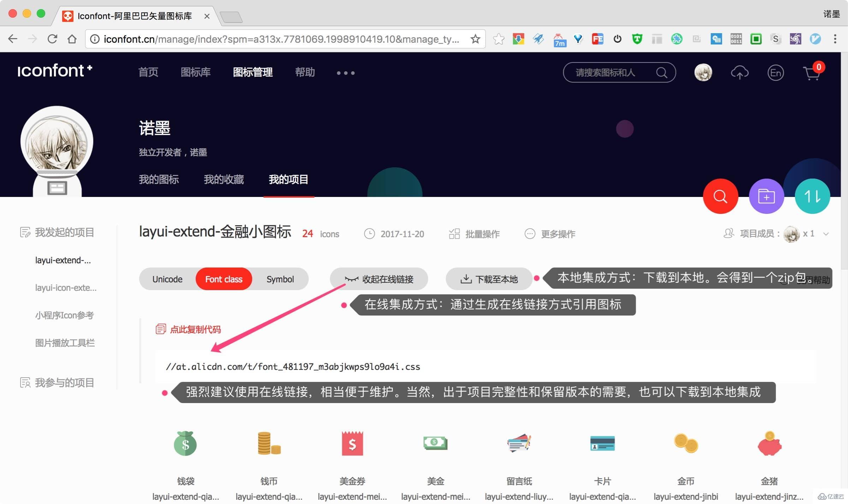Screen dimensions: 848x504
Task: Click the power extension icon
Action: tap(617, 39)
